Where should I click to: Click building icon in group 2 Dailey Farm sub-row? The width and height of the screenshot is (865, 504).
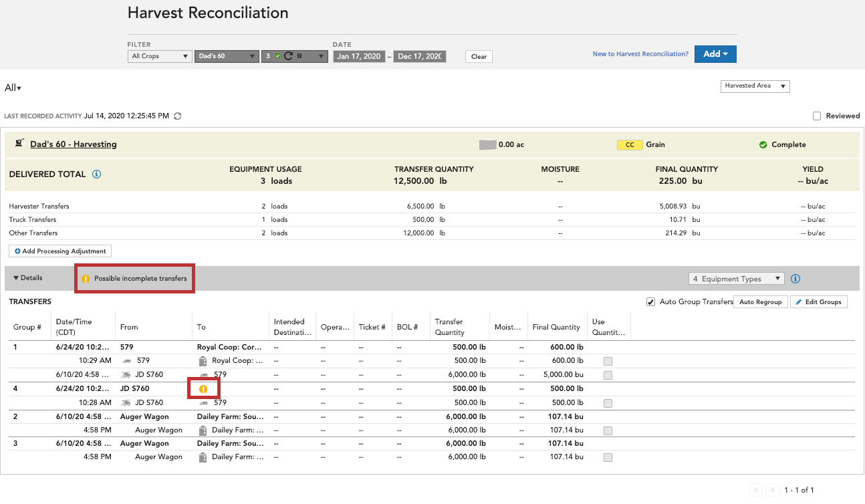coord(203,430)
